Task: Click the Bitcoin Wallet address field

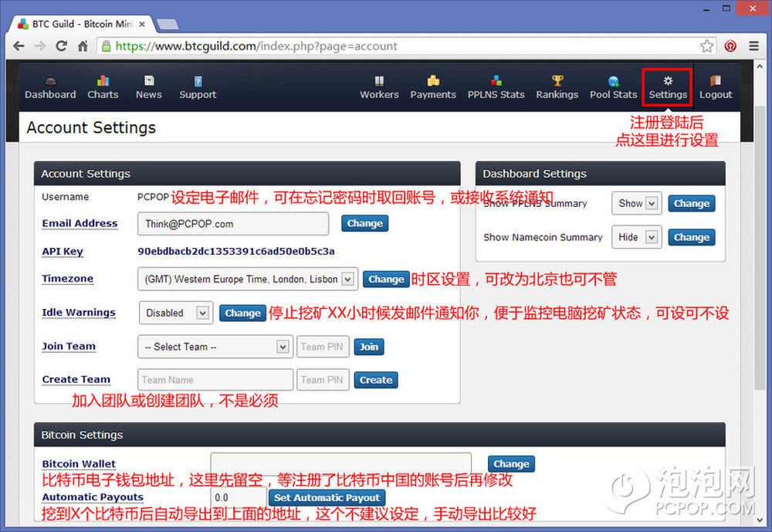Action: pyautogui.click(x=340, y=463)
